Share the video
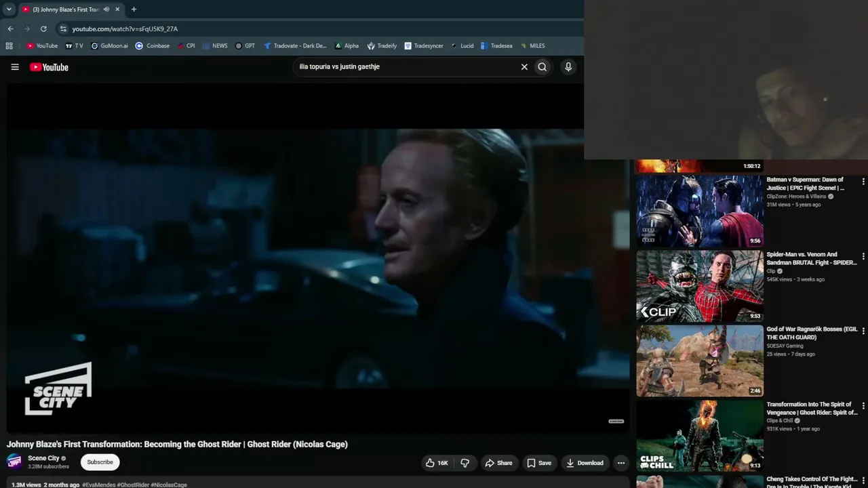Viewport: 868px width, 488px height. point(498,463)
